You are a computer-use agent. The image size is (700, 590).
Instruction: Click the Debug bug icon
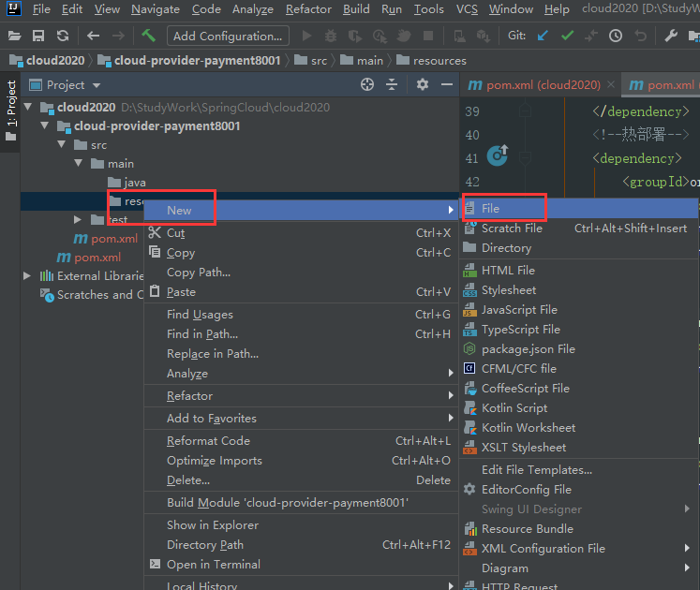pos(331,36)
